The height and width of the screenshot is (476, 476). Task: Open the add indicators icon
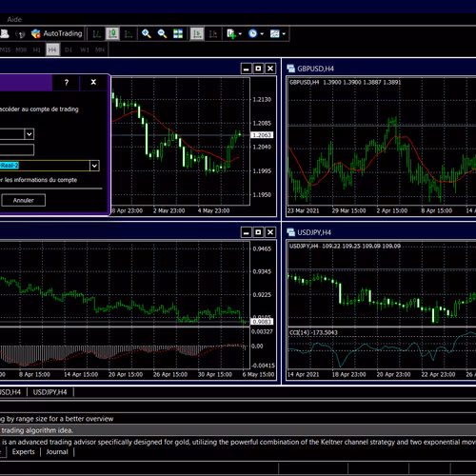(231, 33)
